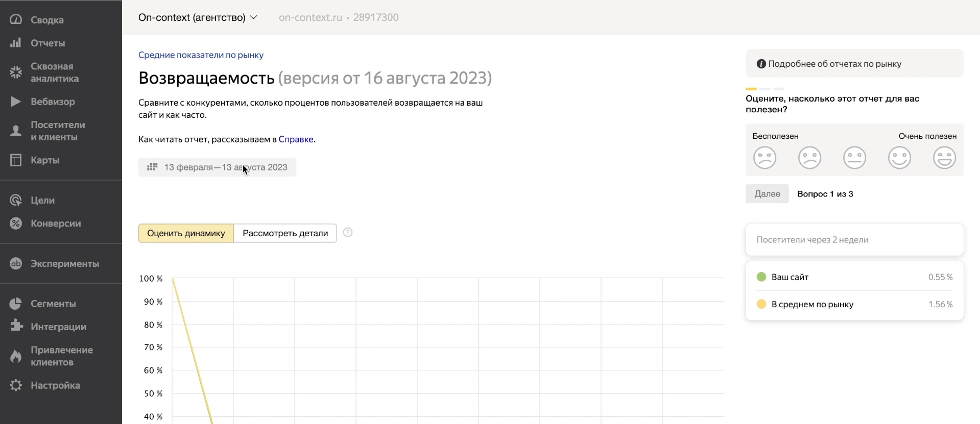Click yellow В среднем по рынку legend dot
The image size is (980, 424).
click(761, 304)
